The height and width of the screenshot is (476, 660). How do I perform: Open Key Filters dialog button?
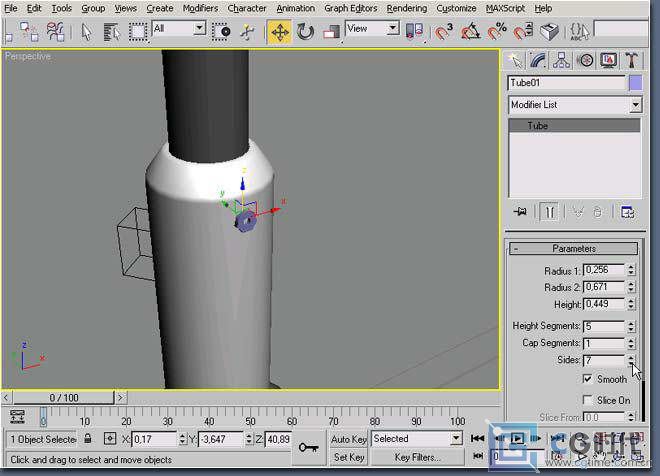coord(417,457)
